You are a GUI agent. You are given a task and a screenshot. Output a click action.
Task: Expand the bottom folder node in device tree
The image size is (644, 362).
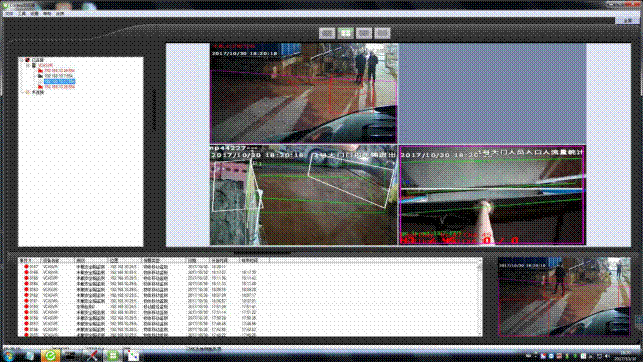[22, 92]
